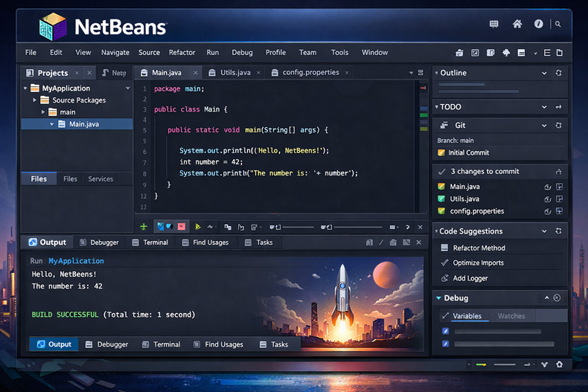Open the editor tab list dropdown arrow
The height and width of the screenshot is (392, 588).
point(411,73)
